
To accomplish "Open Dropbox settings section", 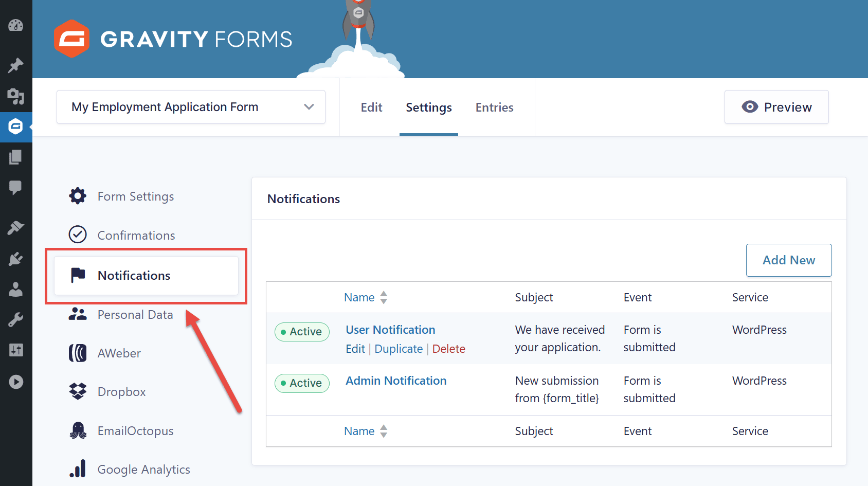I will 122,392.
